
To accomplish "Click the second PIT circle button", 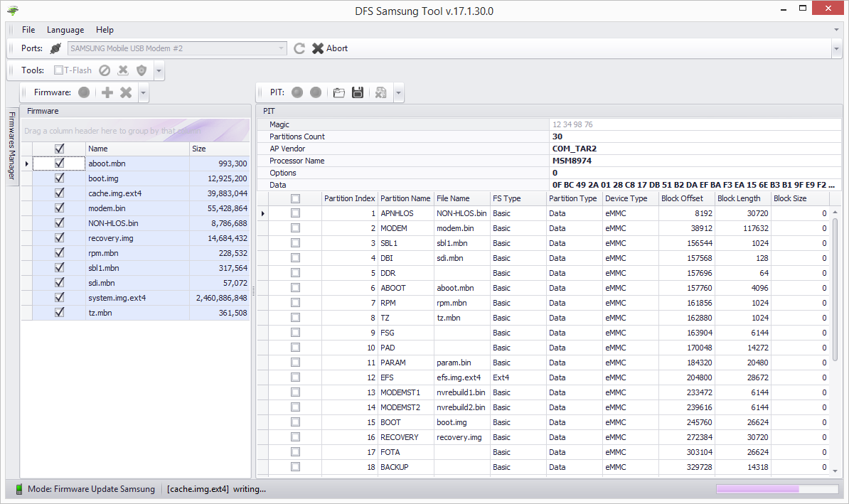I will pyautogui.click(x=316, y=92).
